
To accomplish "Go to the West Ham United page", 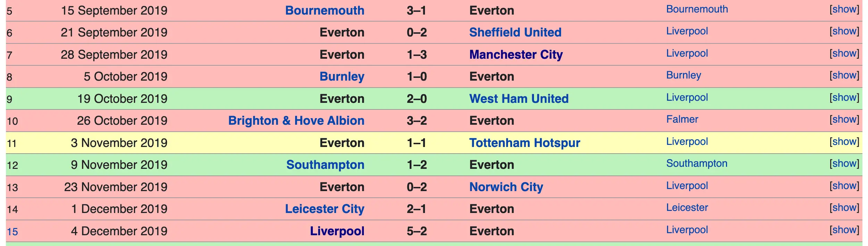I will (x=519, y=99).
